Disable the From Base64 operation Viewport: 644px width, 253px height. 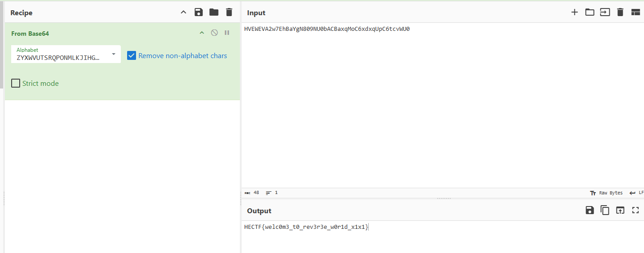tap(214, 33)
